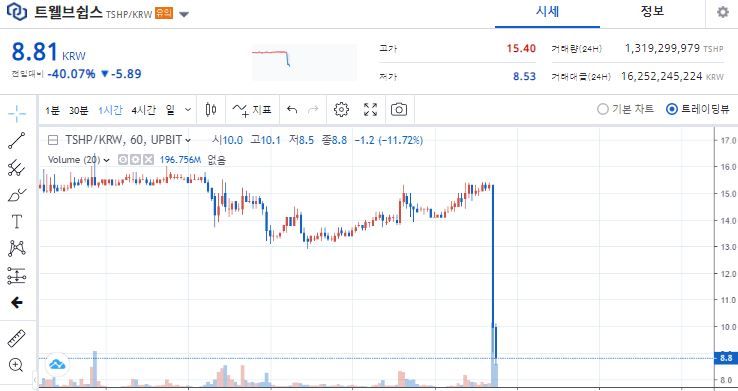Viewport: 738px width, 391px height.
Task: Select the 4시간 interval
Action: pos(144,110)
